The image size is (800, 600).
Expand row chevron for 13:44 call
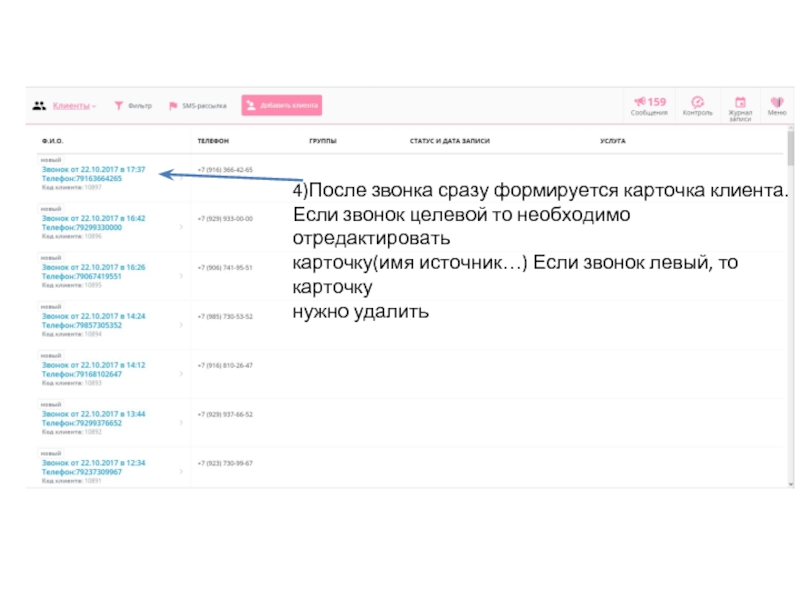[181, 423]
